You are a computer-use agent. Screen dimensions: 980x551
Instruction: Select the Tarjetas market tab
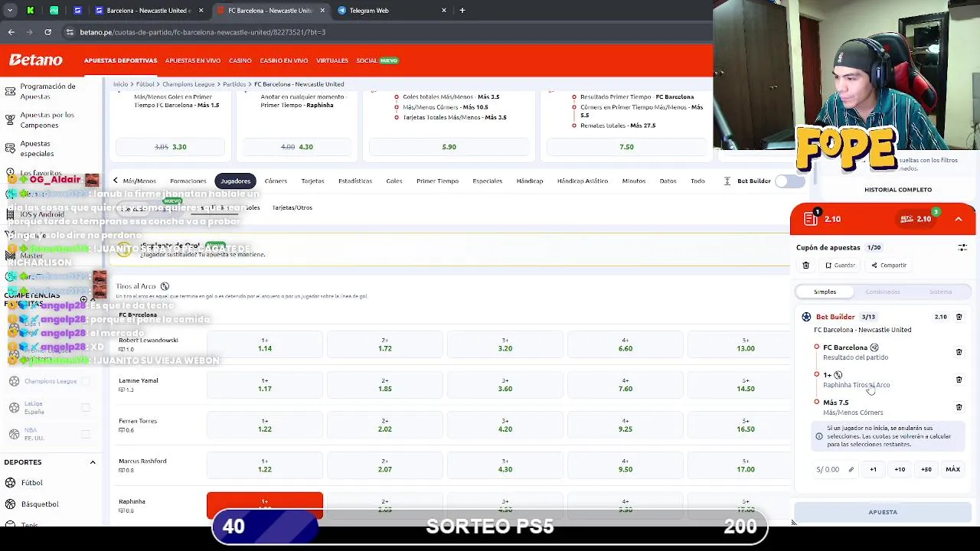pos(312,181)
